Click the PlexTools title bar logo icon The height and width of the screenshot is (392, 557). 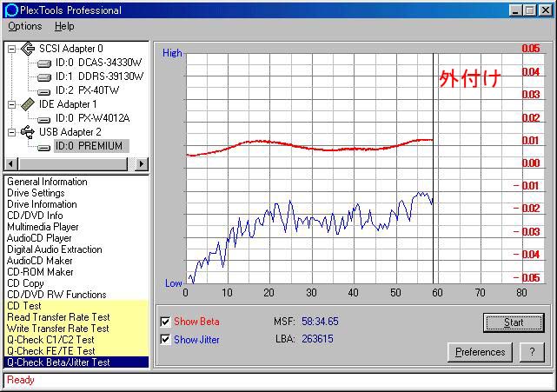pyautogui.click(x=11, y=10)
